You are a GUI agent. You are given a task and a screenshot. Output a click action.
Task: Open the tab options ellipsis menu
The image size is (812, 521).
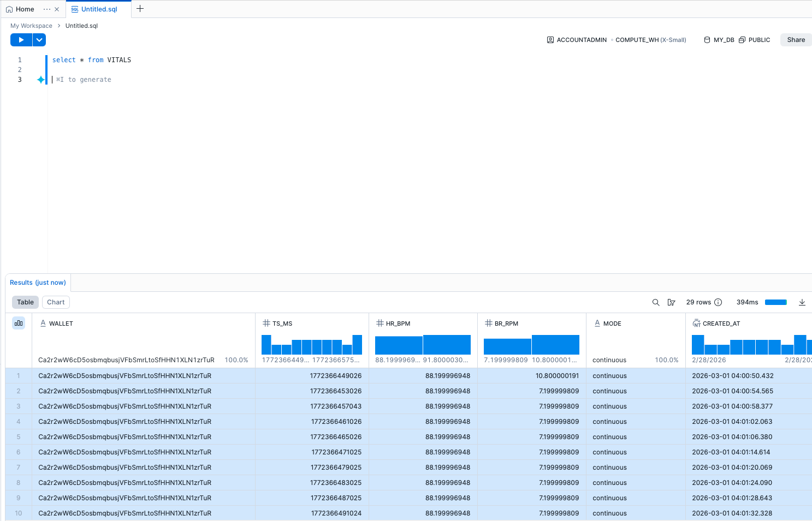point(47,9)
